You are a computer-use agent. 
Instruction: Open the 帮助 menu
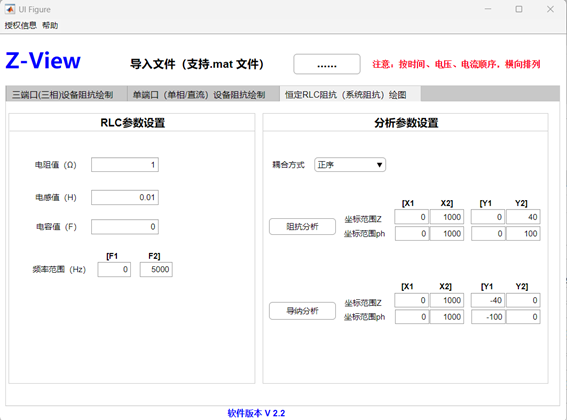coord(50,25)
